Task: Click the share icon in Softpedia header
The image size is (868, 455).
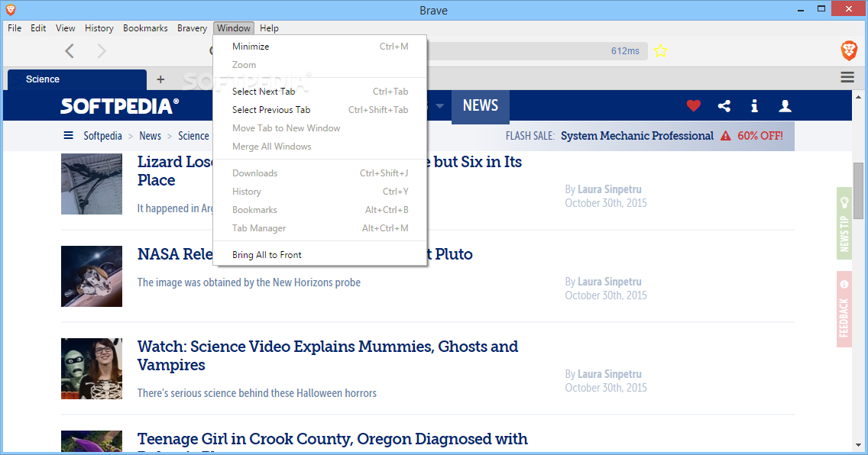Action: coord(724,105)
